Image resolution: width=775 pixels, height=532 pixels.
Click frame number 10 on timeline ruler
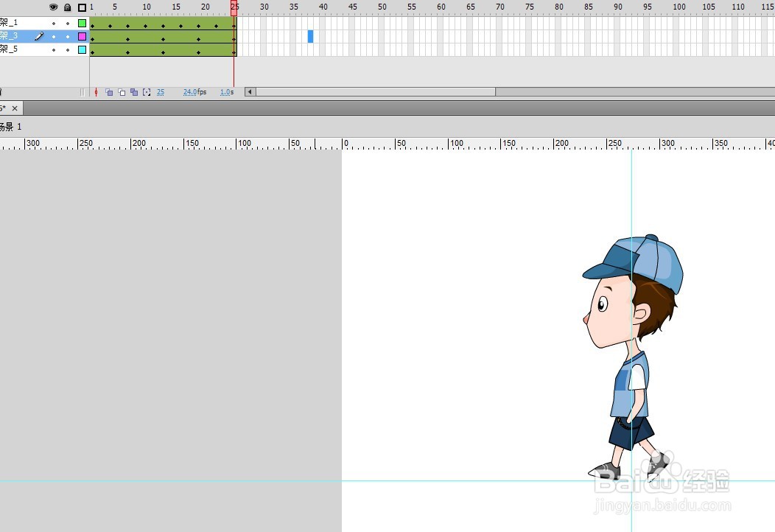[x=147, y=7]
